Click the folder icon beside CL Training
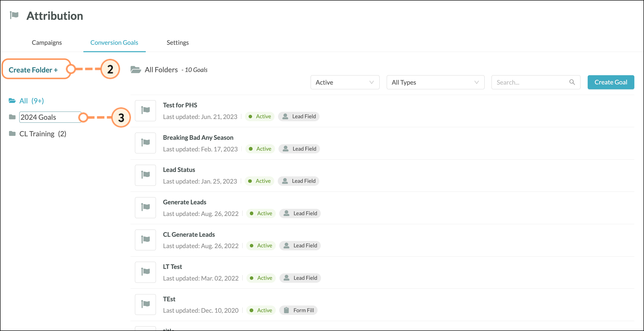Image resolution: width=644 pixels, height=331 pixels. [12, 133]
